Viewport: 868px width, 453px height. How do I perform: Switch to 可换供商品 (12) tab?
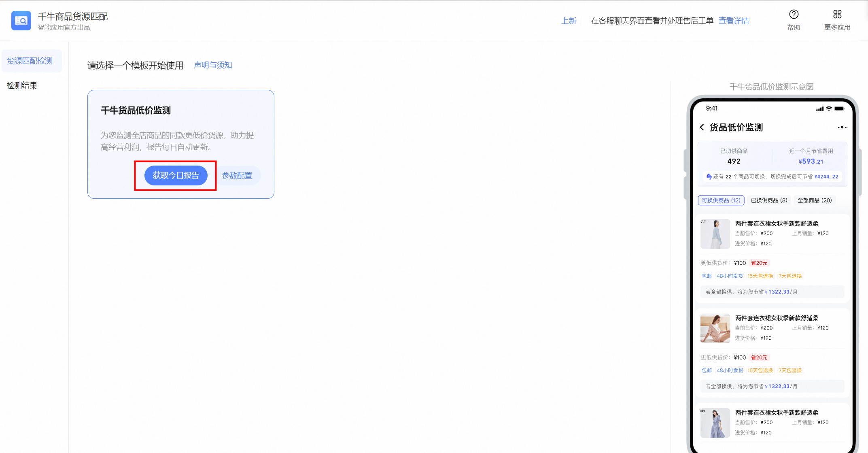(721, 200)
